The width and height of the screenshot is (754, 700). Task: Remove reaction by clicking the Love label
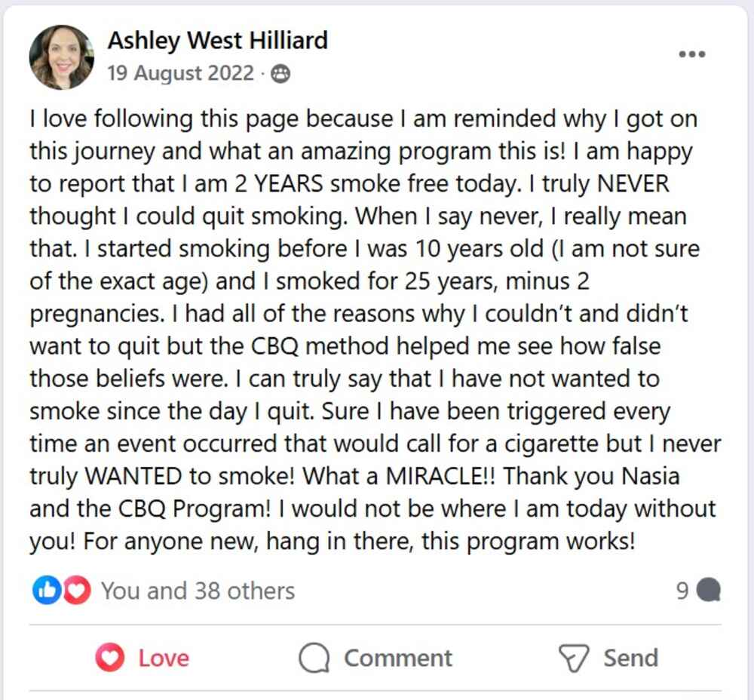(x=163, y=658)
